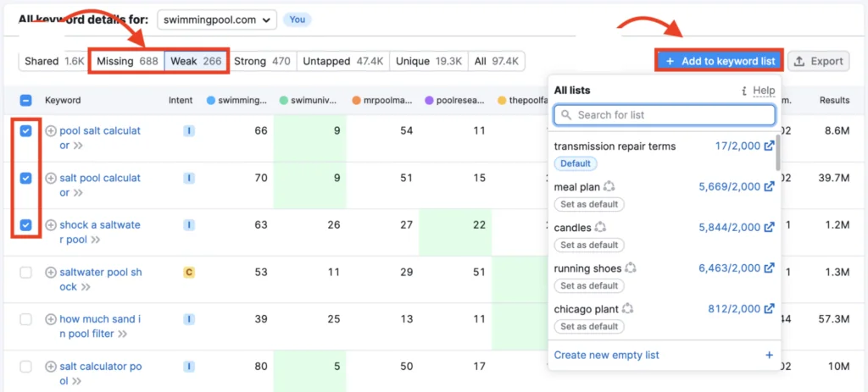The width and height of the screenshot is (868, 392).
Task: Check the how much sand in pool filter checkbox
Action: click(26, 319)
